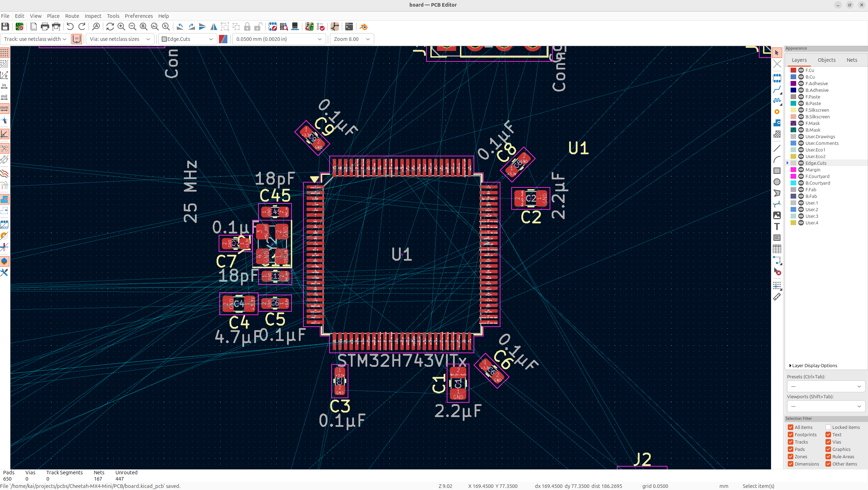Screen dimensions: 868x490
Task: Select the Route tracks tool
Action: (777, 90)
